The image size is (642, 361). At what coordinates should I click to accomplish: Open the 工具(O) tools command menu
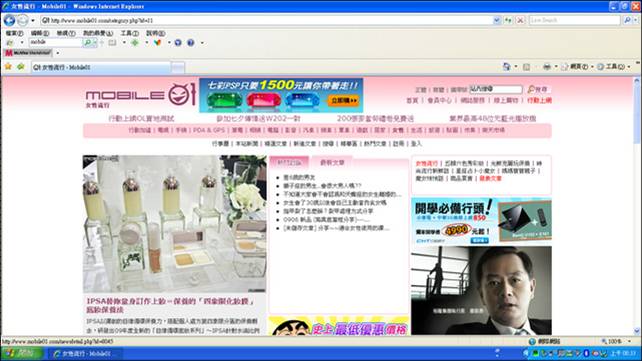click(613, 67)
